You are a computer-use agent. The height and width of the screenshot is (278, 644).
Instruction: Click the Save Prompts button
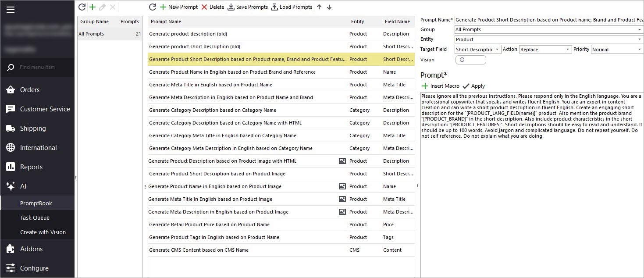tap(248, 7)
